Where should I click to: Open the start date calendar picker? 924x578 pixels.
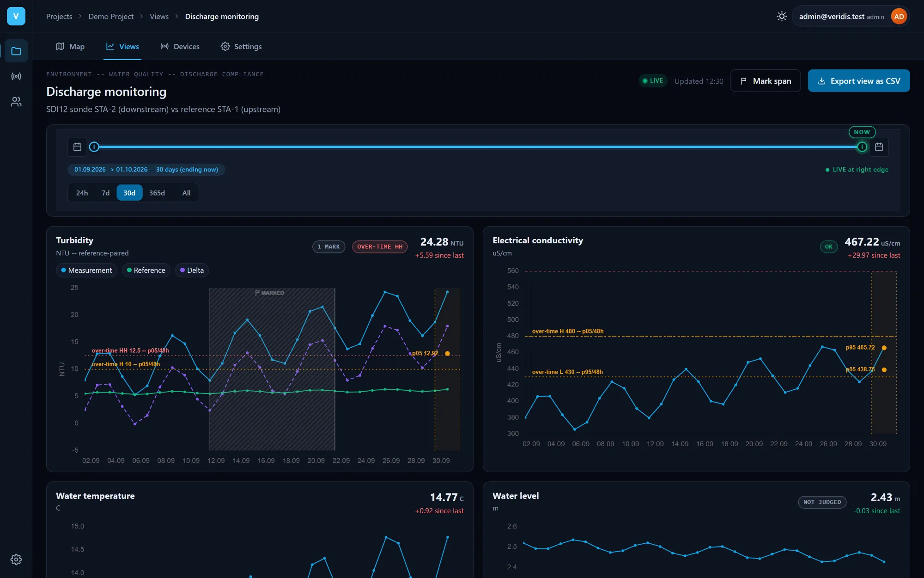point(77,147)
